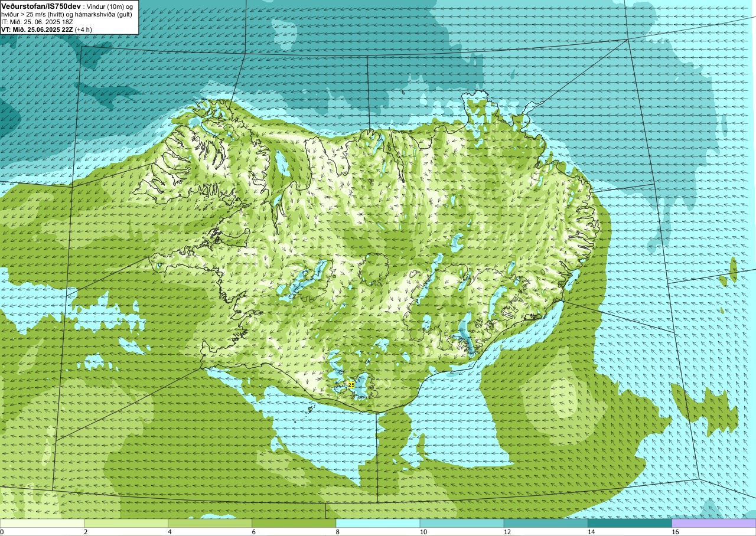Select the 14–16 m/s dark teal legend swatch
756x536 pixels.
(x=630, y=523)
